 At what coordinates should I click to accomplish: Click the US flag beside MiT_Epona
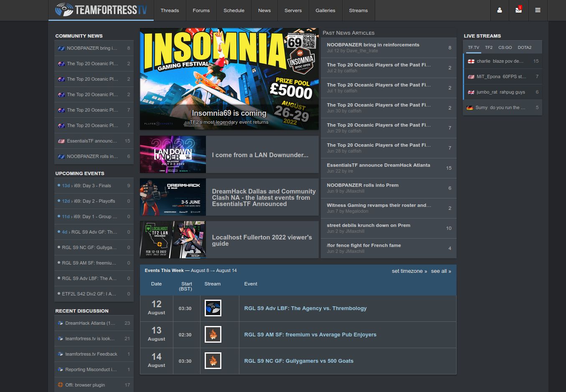470,76
